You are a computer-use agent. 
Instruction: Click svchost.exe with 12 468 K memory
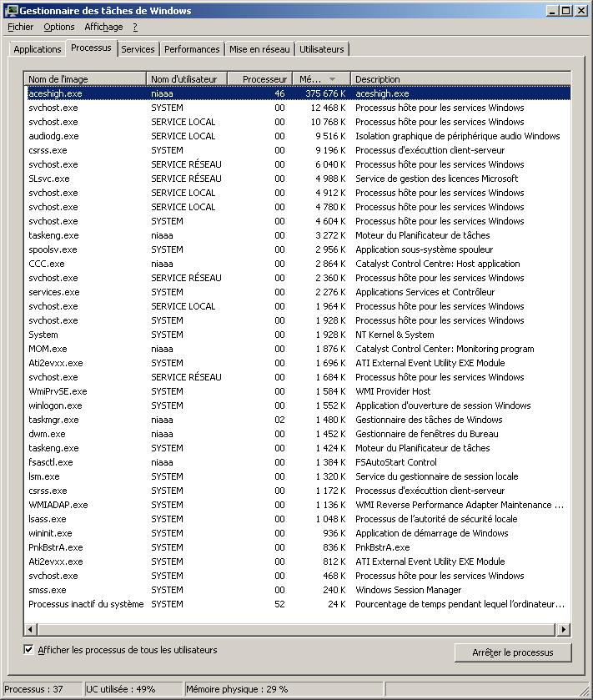coord(297,108)
